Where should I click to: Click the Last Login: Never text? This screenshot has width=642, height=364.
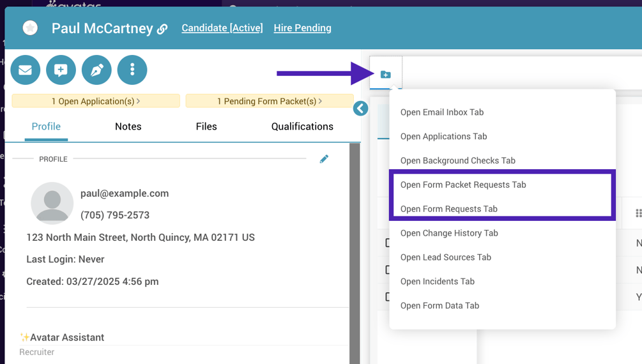pyautogui.click(x=66, y=259)
